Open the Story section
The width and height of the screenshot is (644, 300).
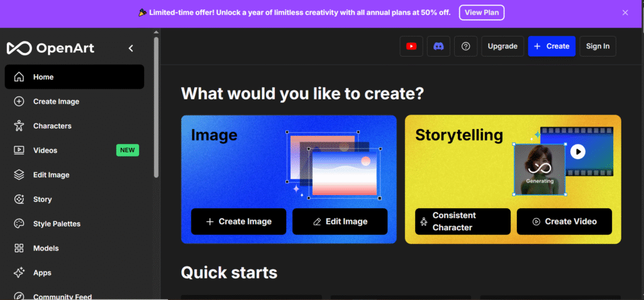tap(74, 199)
